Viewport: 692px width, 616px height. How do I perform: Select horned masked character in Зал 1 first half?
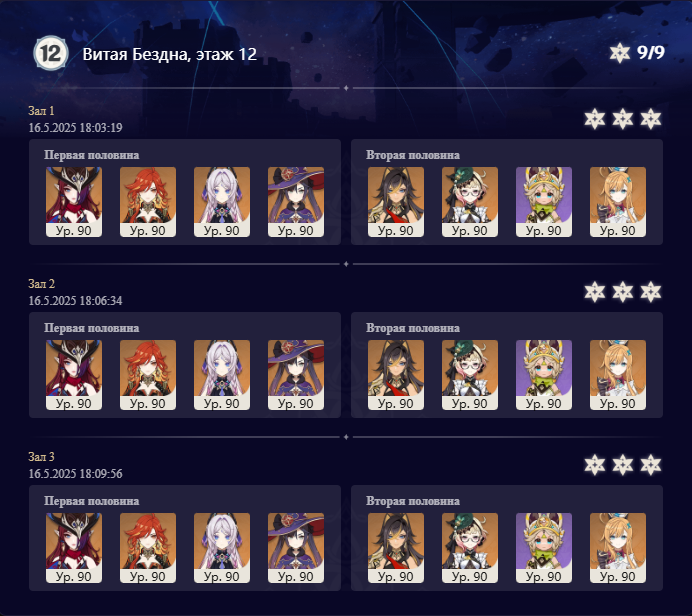pyautogui.click(x=74, y=202)
